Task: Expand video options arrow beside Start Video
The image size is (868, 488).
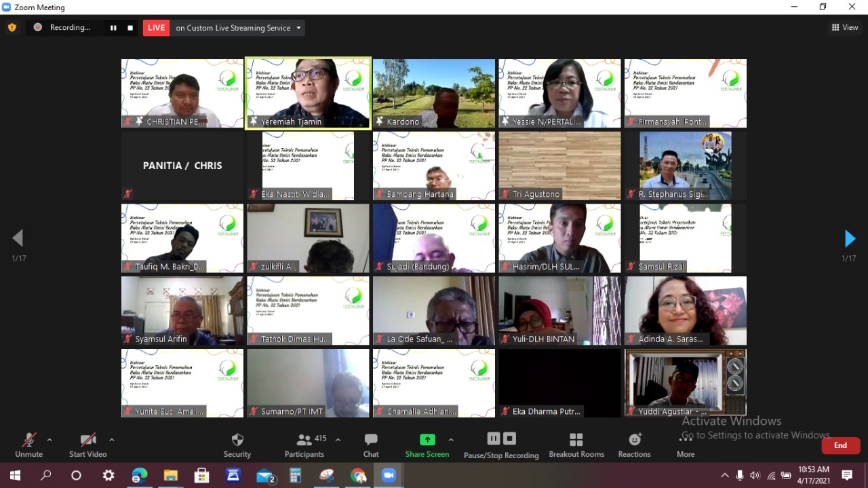Action: pos(112,440)
